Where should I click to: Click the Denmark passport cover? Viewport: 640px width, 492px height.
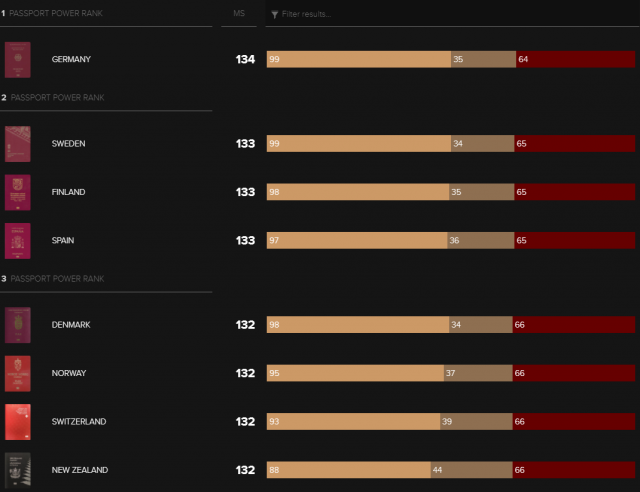[x=18, y=325]
